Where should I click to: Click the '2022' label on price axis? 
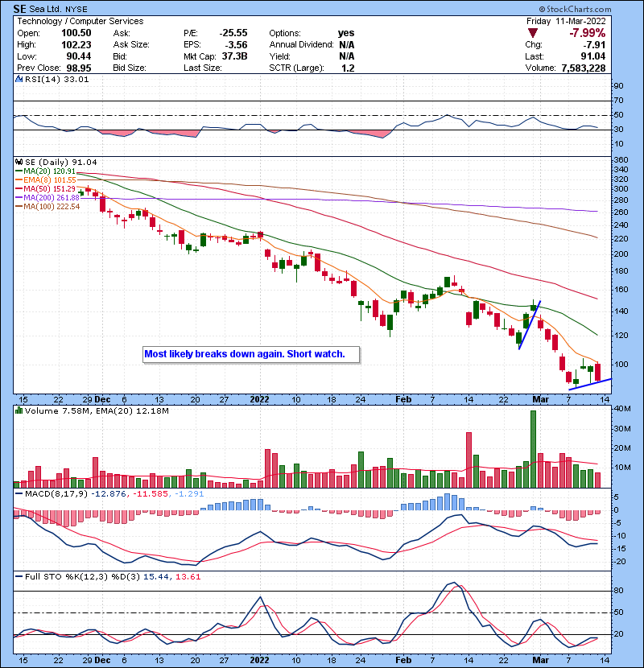click(x=259, y=400)
